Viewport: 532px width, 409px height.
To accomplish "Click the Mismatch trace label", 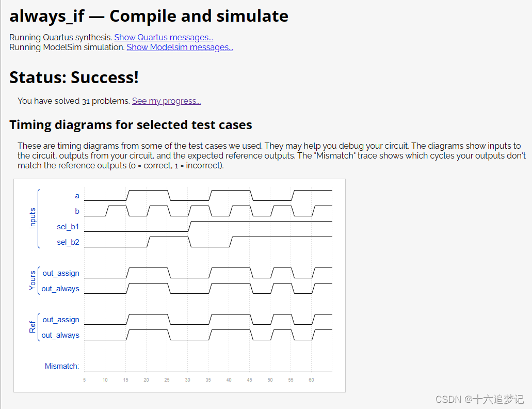I will coord(61,366).
